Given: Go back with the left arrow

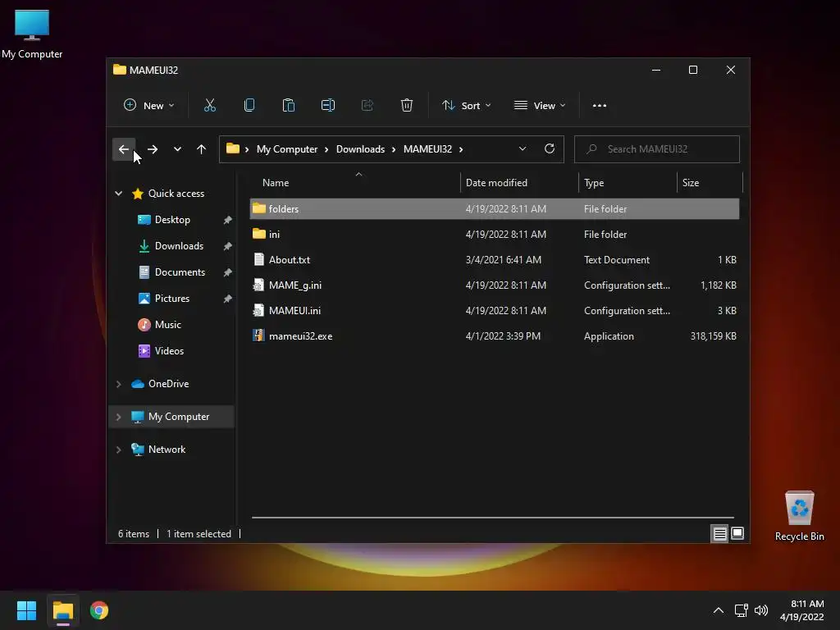Looking at the screenshot, I should (x=124, y=149).
